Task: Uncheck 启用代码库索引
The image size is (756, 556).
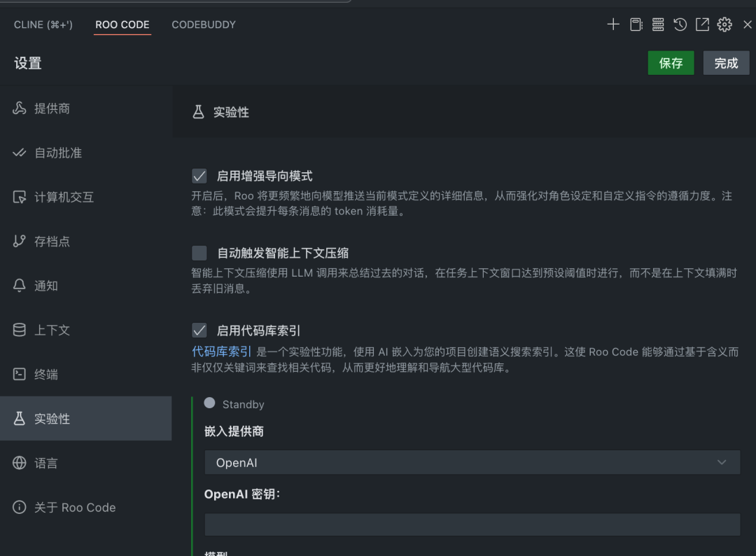Action: click(199, 330)
